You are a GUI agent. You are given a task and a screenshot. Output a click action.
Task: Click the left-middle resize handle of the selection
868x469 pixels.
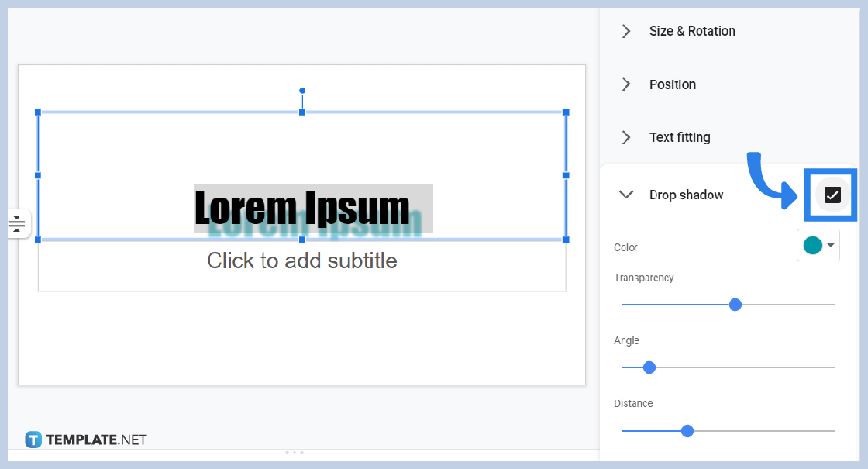(36, 176)
